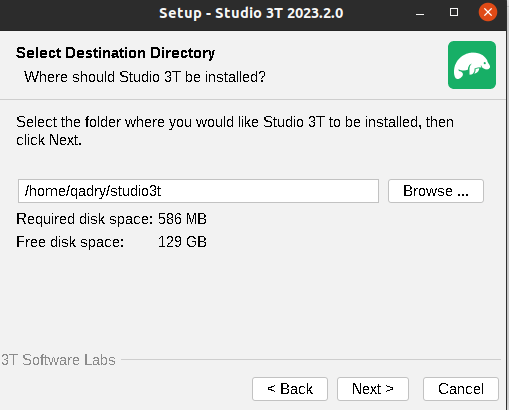Click the 'Select the folder' instruction paragraph
This screenshot has width=509, height=410.
(235, 131)
